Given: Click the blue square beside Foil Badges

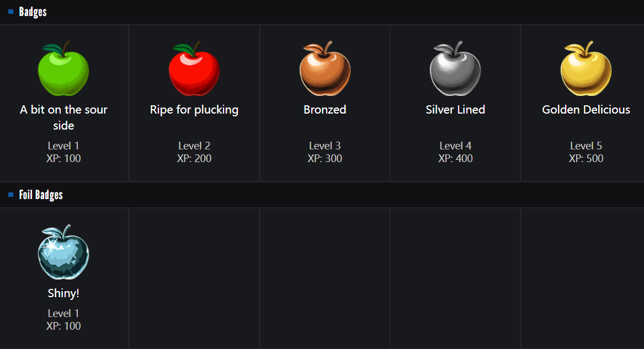Looking at the screenshot, I should tap(11, 195).
